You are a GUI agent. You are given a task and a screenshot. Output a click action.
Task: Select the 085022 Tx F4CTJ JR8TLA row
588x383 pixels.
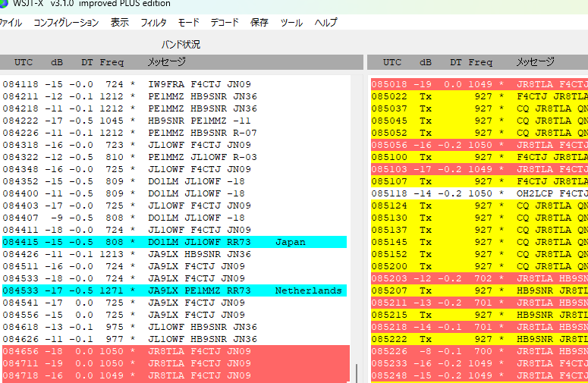pos(480,96)
